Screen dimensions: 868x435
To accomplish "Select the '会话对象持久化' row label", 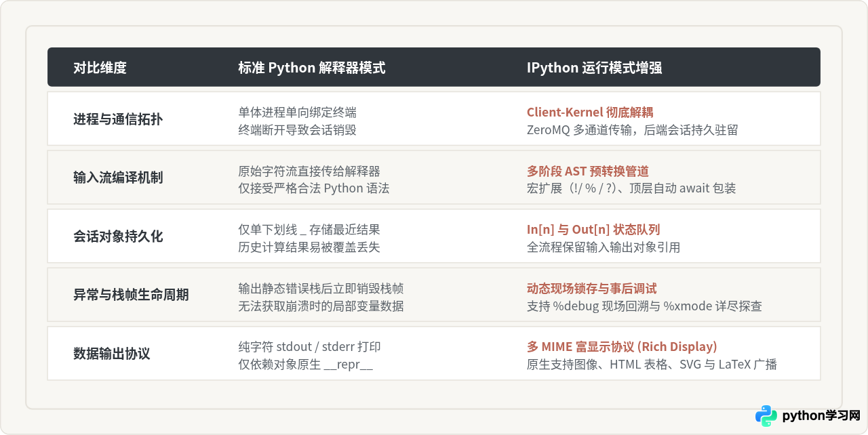I will click(118, 236).
